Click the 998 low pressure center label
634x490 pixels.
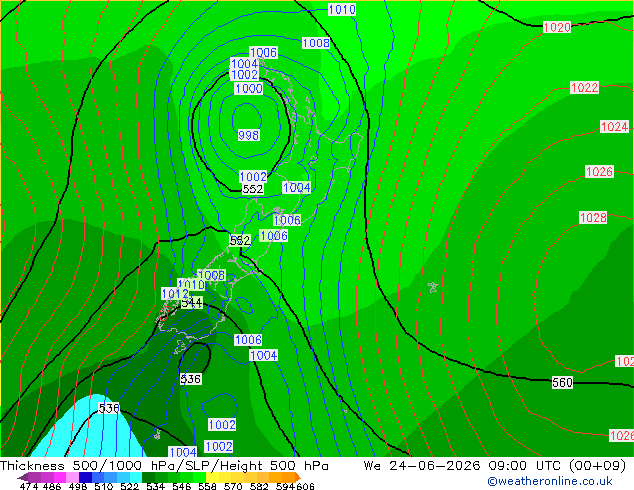(248, 135)
